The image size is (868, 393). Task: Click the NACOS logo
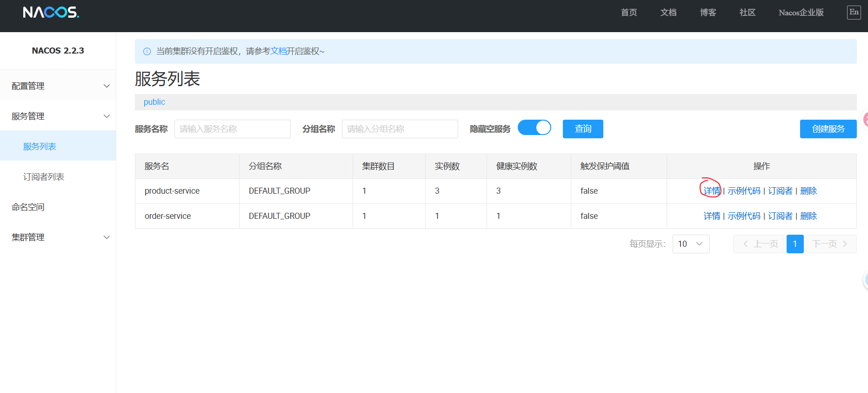pyautogui.click(x=51, y=12)
